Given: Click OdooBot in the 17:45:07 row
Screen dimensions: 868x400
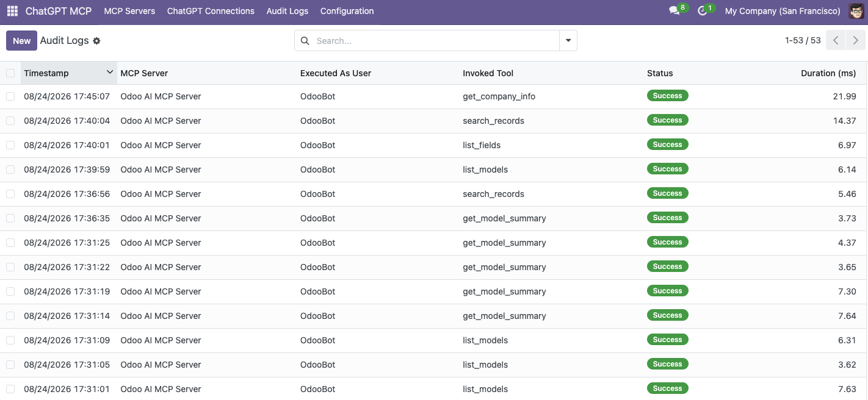Looking at the screenshot, I should tap(317, 96).
